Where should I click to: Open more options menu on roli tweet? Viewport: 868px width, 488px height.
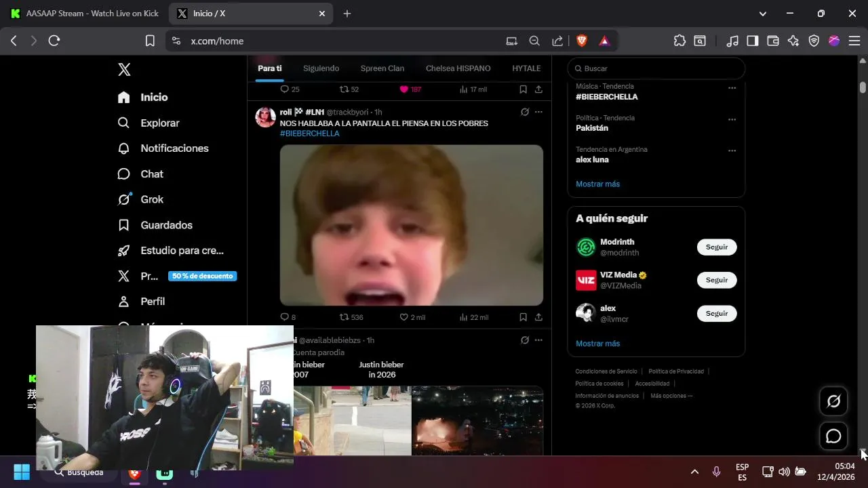[x=538, y=112]
